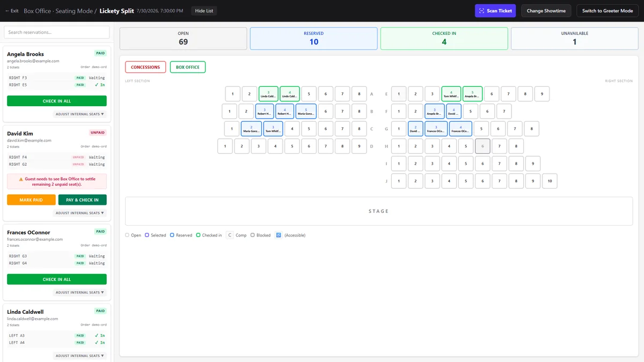
Task: Click the Open seats count card
Action: 184,39
